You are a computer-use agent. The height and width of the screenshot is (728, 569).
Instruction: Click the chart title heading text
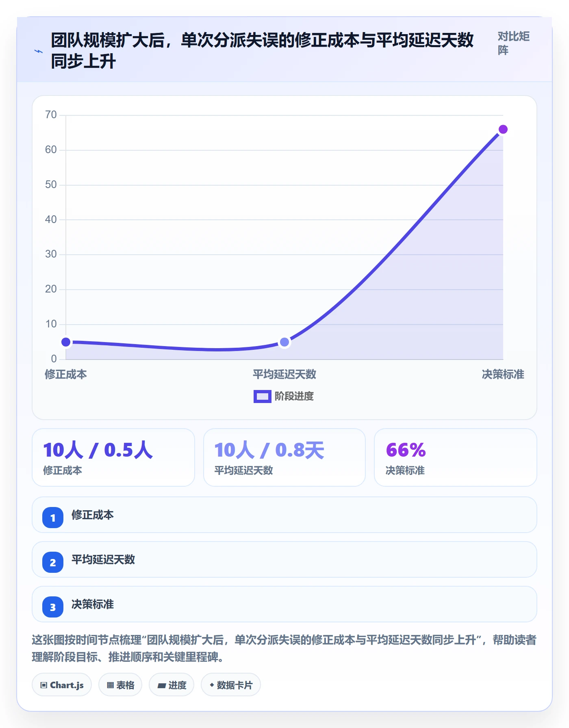(x=262, y=51)
